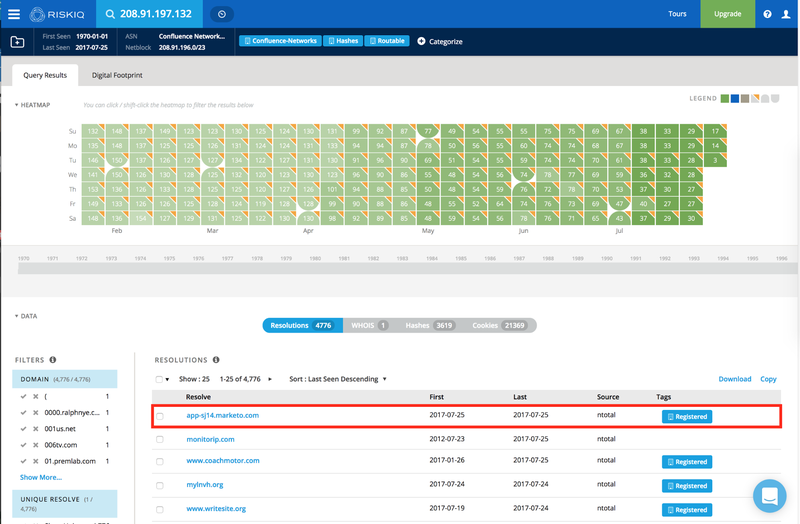
Task: Click the Filters info icon
Action: (x=53, y=360)
